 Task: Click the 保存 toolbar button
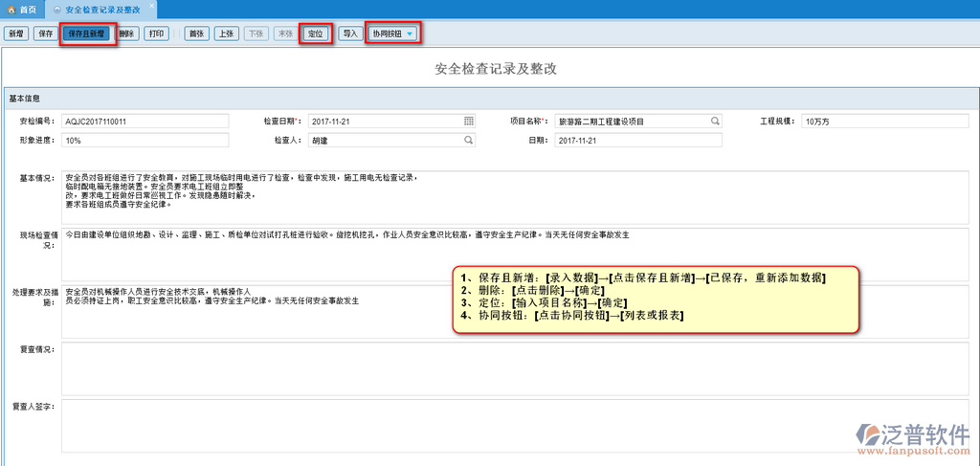click(46, 33)
